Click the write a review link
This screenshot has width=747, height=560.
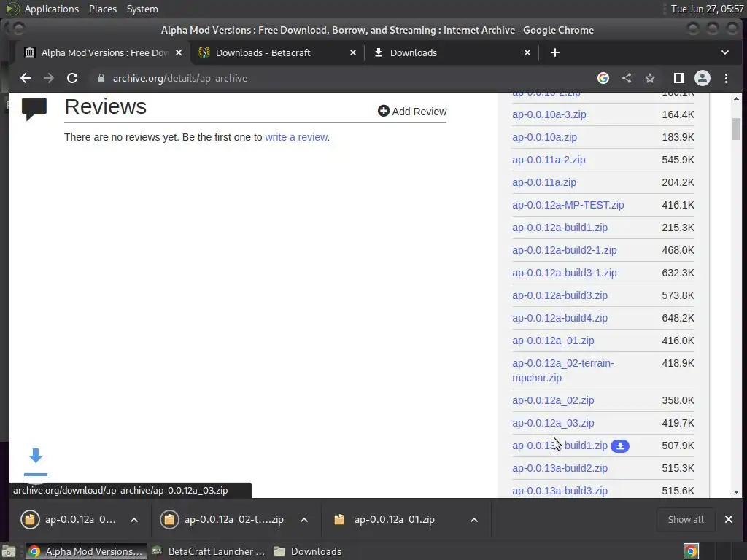coord(296,137)
